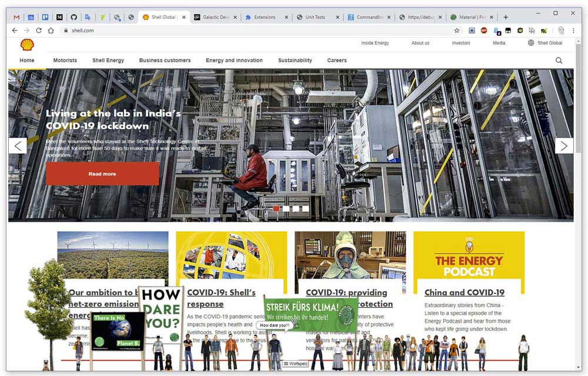
Task: Open the Careers menu
Action: [x=337, y=61]
